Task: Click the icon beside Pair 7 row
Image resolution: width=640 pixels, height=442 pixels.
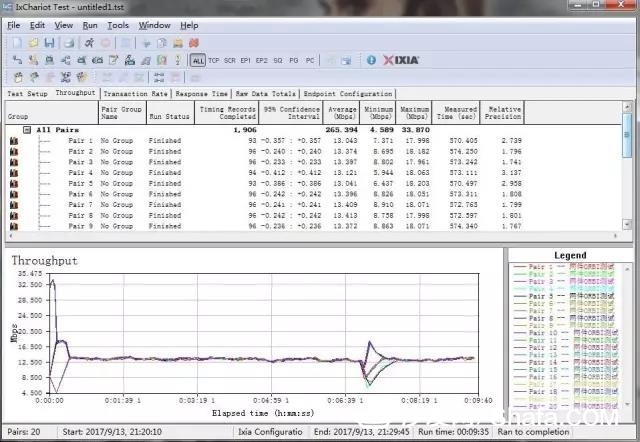Action: (x=14, y=205)
